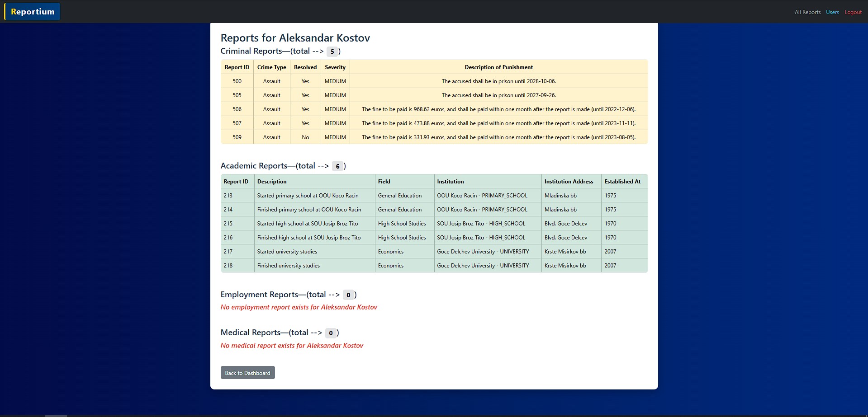Select criminal report ID 507
The image size is (868, 417).
[x=237, y=123]
